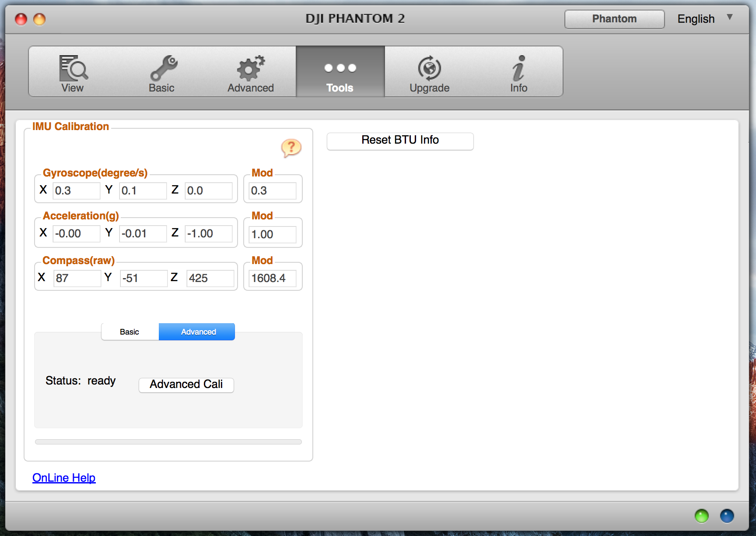Screen dimensions: 756x536
Task: Click the IMU Calibration heading
Action: 70,127
